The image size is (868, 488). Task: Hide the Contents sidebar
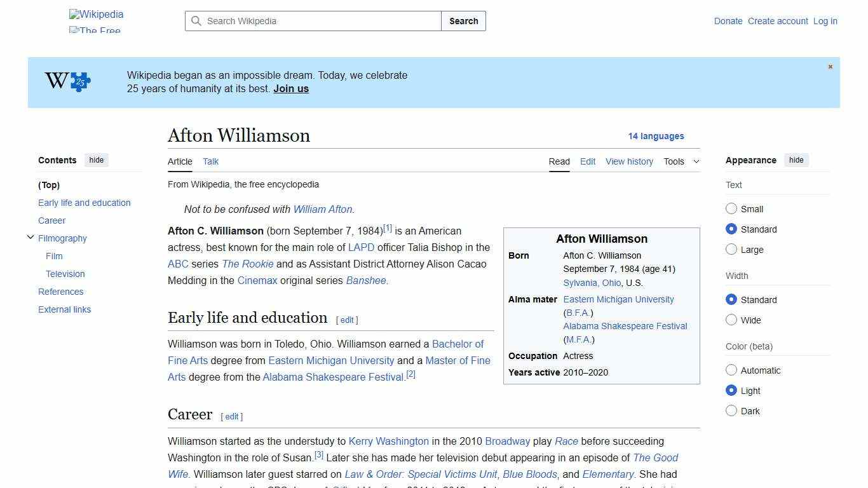(x=96, y=160)
